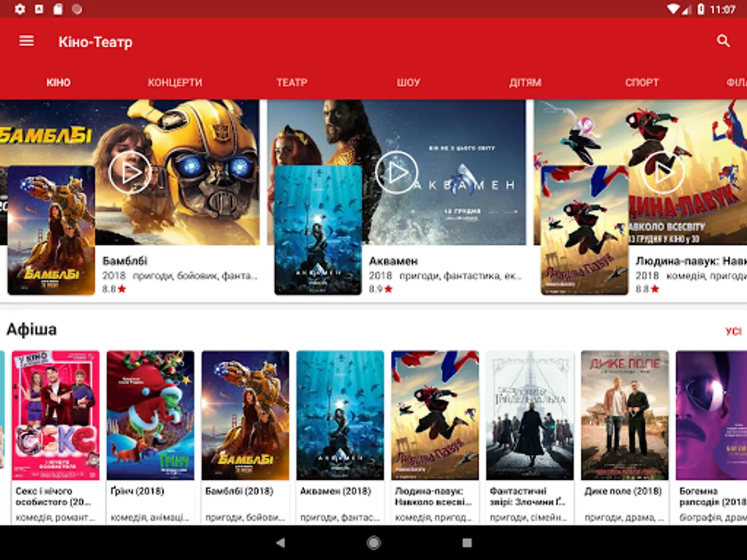Select the featured Бамблбі title text
Image resolution: width=747 pixels, height=560 pixels.
(x=125, y=261)
